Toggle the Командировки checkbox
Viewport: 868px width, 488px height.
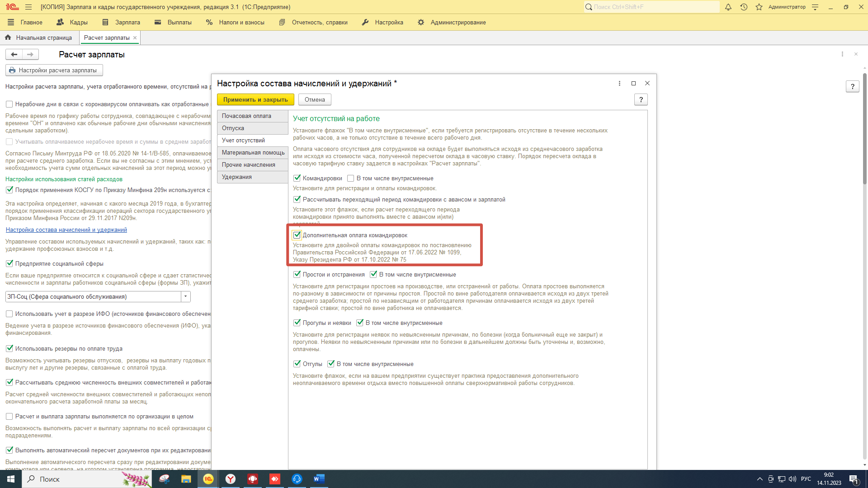pyautogui.click(x=297, y=178)
